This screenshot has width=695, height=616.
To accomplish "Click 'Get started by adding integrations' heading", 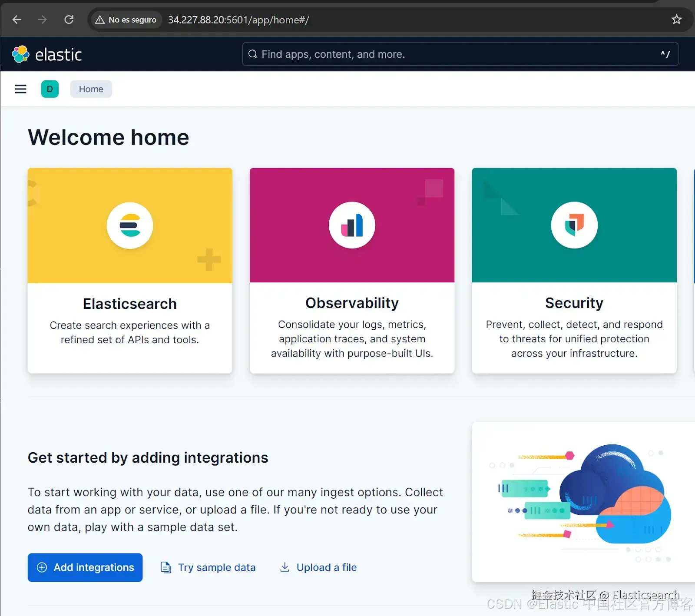I will click(x=148, y=457).
